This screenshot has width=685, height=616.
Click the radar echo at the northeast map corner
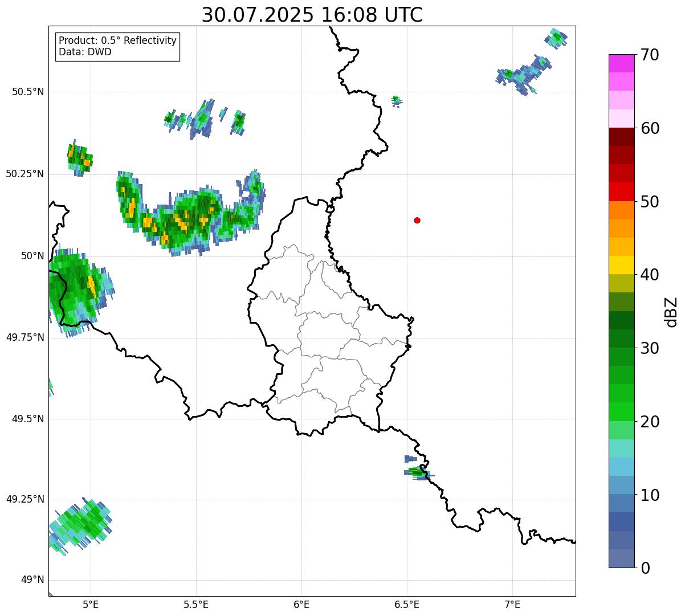(x=556, y=38)
